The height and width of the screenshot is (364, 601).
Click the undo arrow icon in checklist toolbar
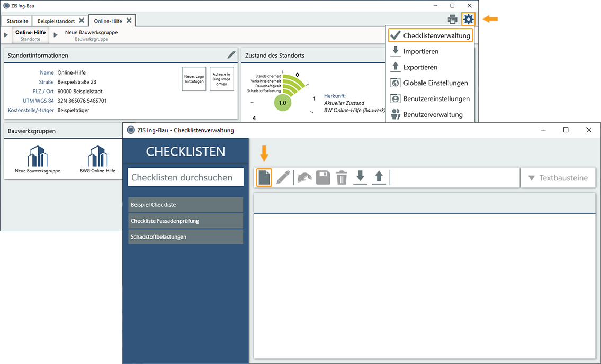click(x=304, y=177)
